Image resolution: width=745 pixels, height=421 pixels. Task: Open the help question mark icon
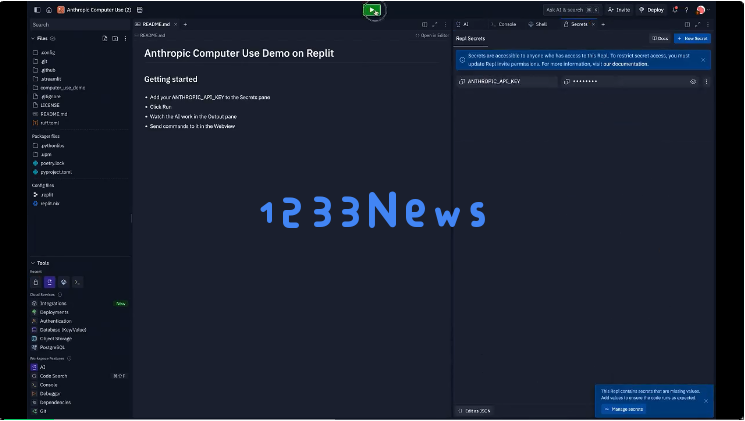pyautogui.click(x=686, y=10)
